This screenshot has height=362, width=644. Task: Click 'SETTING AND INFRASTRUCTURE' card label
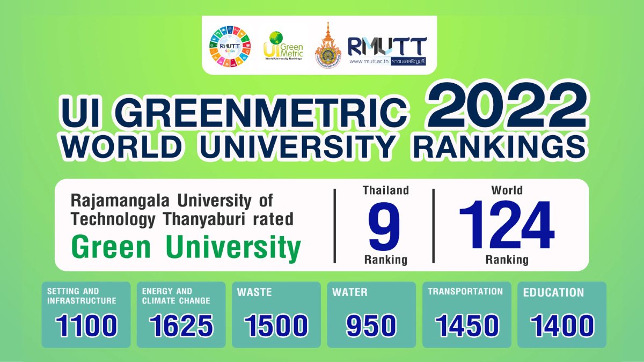click(82, 296)
